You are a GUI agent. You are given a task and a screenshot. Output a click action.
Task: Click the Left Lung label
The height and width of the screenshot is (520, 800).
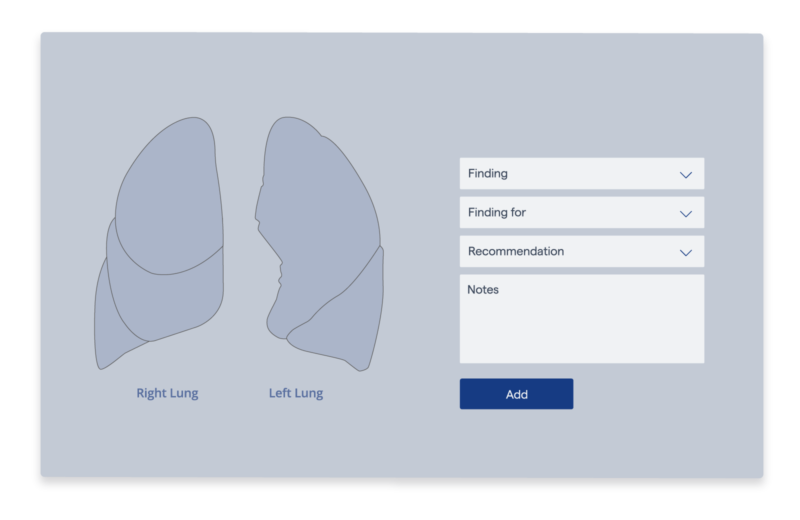(x=296, y=393)
